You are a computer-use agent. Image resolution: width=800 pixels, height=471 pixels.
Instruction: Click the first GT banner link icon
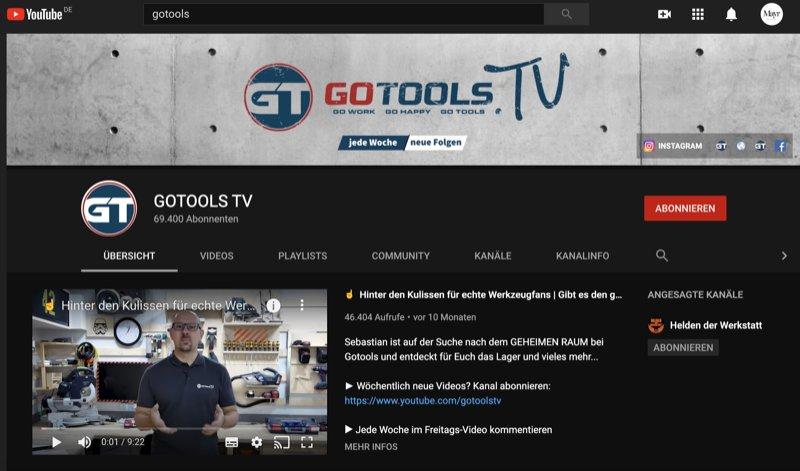(720, 146)
